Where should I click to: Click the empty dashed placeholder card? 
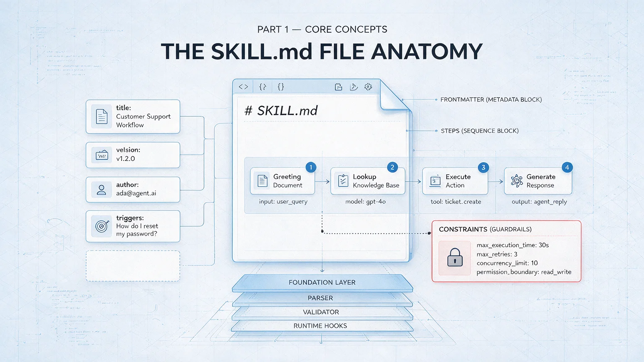(x=133, y=266)
